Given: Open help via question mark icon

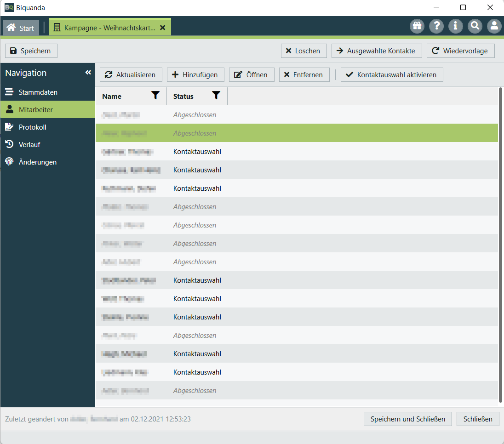Looking at the screenshot, I should 436,26.
